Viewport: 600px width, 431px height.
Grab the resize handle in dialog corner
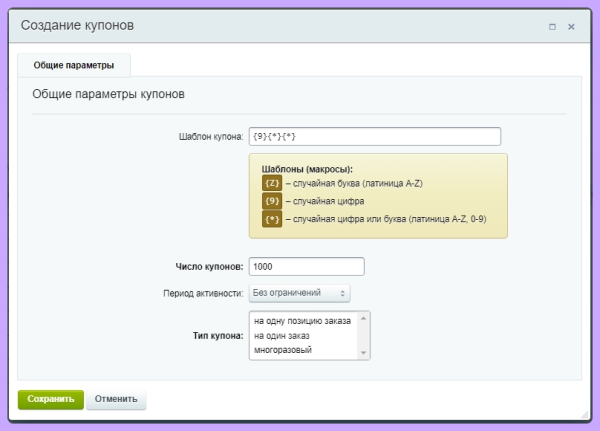[x=584, y=413]
